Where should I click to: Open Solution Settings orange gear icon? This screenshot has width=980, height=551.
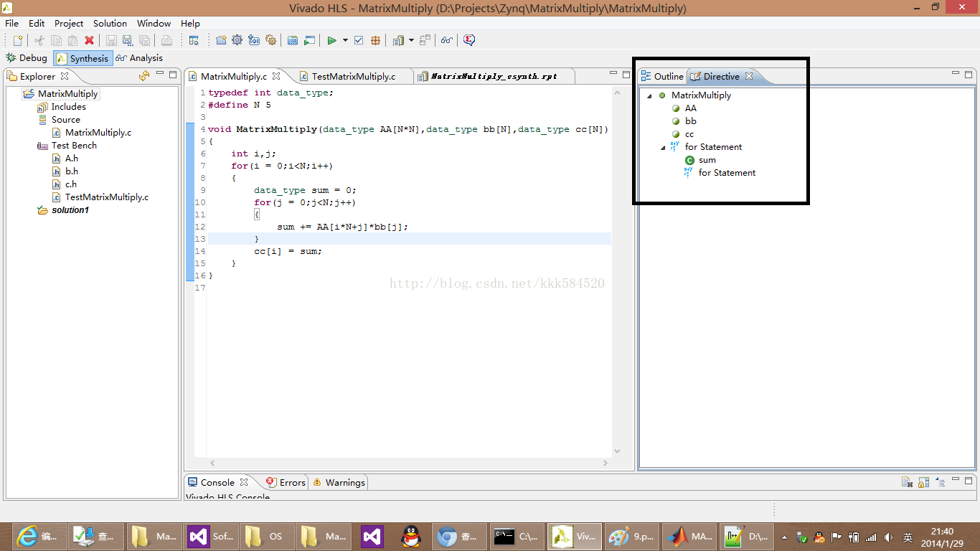(270, 40)
